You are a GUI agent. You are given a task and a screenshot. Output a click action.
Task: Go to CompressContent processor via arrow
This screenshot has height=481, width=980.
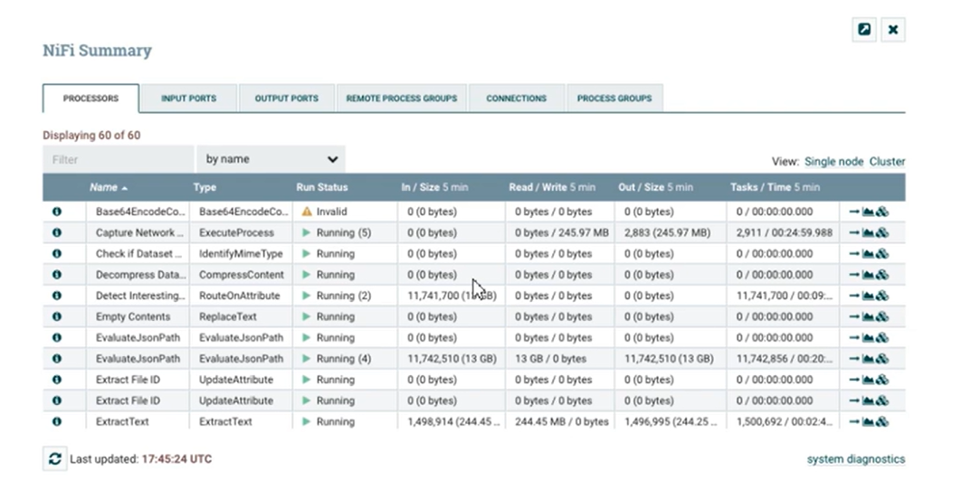click(x=853, y=275)
